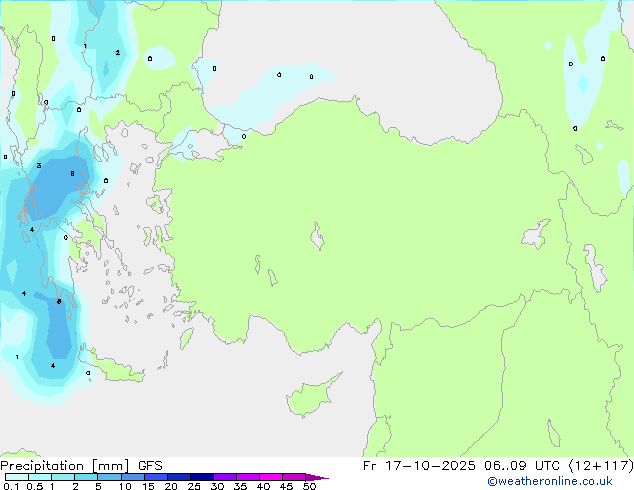Viewport: 634px width, 490px height.
Task: Pick the 1–2 mm legend swatch
Action: coord(63,477)
